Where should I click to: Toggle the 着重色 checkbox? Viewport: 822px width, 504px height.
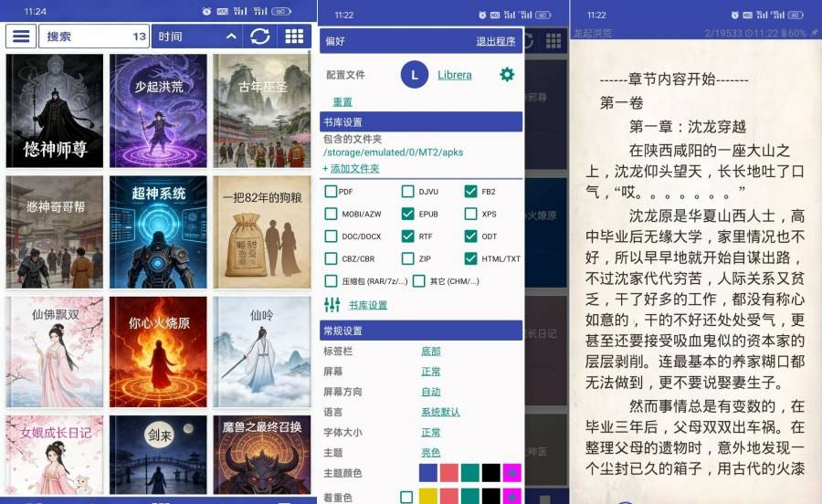[x=406, y=497]
